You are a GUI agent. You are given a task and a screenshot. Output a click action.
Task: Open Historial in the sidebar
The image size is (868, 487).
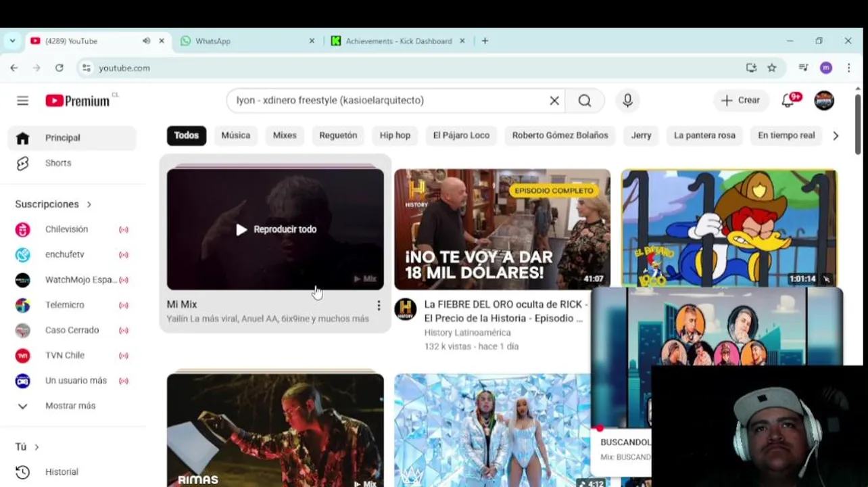(x=72, y=472)
